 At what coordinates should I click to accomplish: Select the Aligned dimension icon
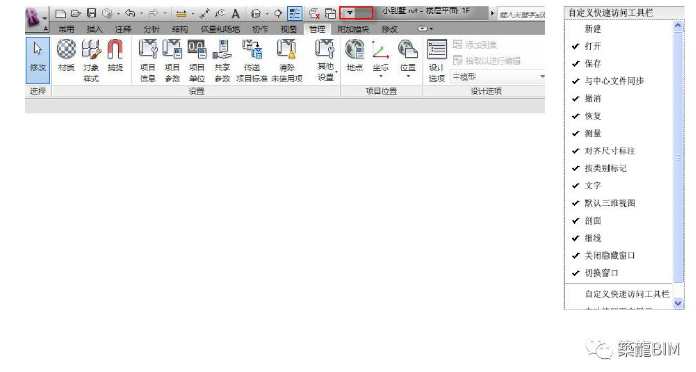point(204,14)
